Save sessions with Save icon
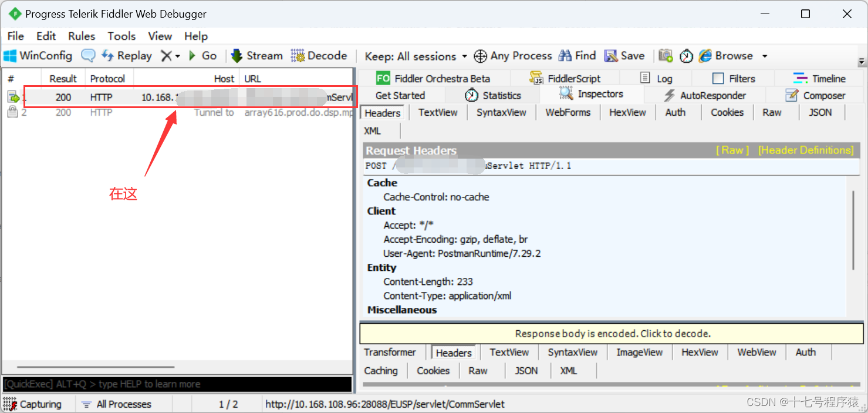 point(624,56)
